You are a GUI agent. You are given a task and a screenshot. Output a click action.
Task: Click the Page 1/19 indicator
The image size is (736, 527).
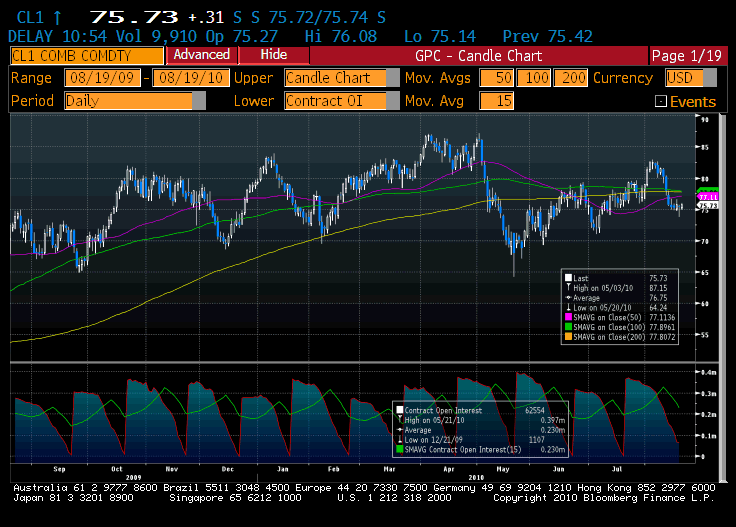685,55
